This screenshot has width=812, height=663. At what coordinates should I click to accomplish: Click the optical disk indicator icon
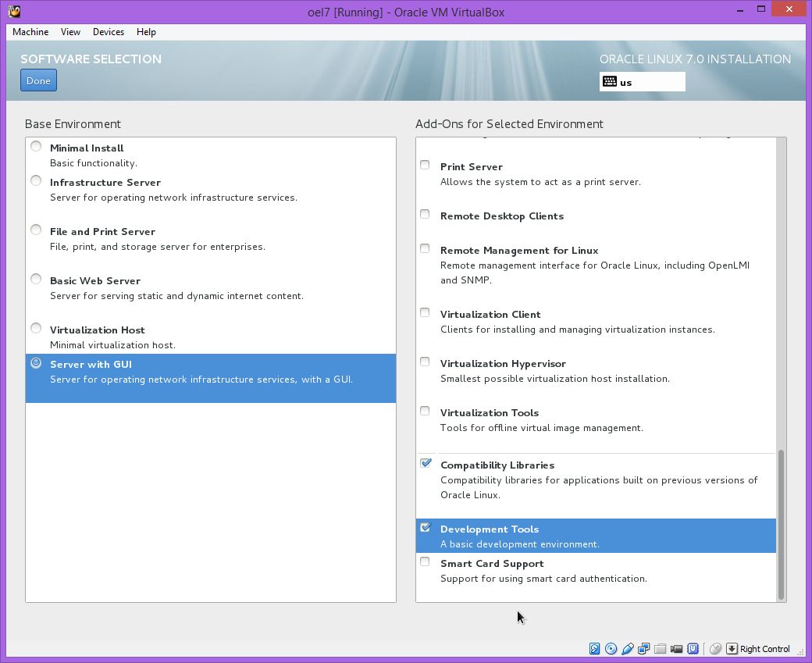(611, 648)
